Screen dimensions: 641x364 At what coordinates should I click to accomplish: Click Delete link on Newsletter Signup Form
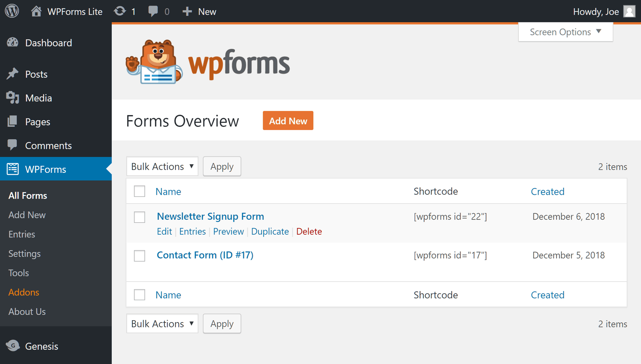pyautogui.click(x=309, y=231)
